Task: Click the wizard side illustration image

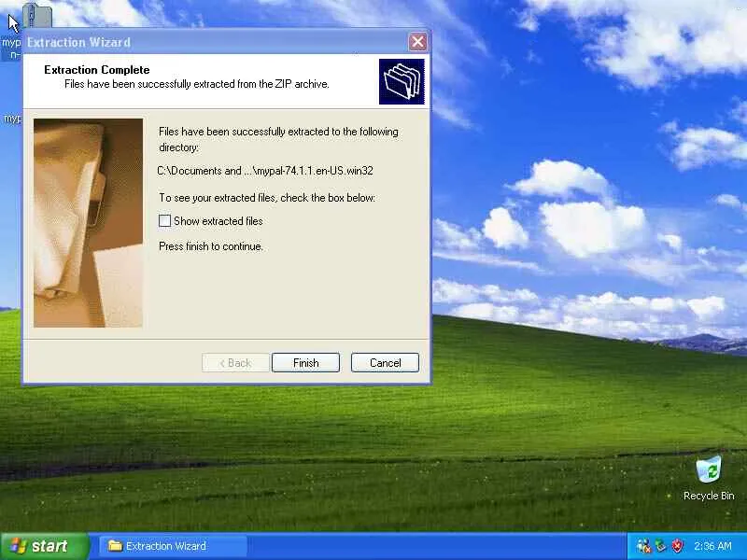Action: pyautogui.click(x=88, y=223)
